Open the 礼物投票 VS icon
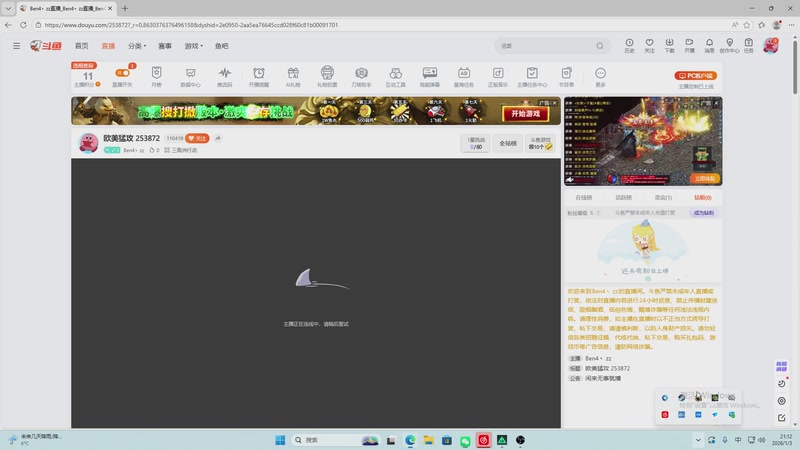Viewport: 800px width, 450px height. pyautogui.click(x=327, y=76)
